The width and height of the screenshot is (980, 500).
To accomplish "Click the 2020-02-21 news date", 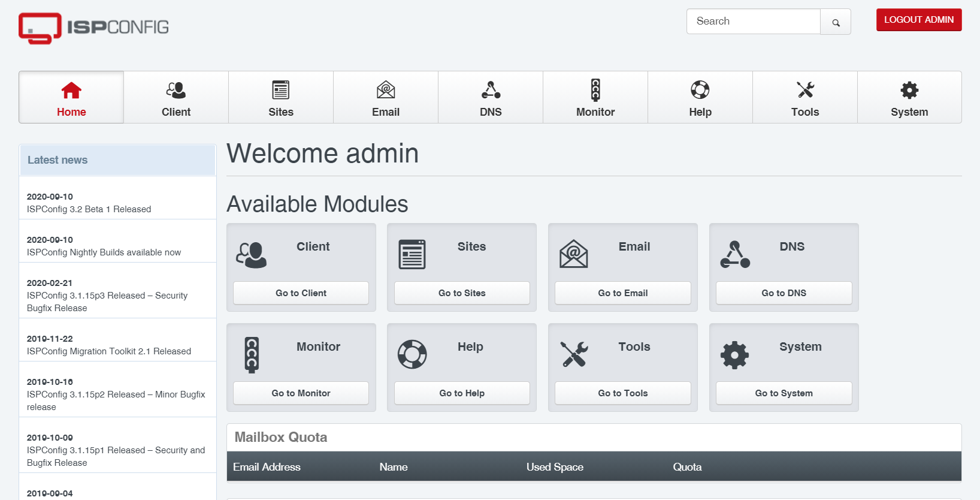I will 50,283.
